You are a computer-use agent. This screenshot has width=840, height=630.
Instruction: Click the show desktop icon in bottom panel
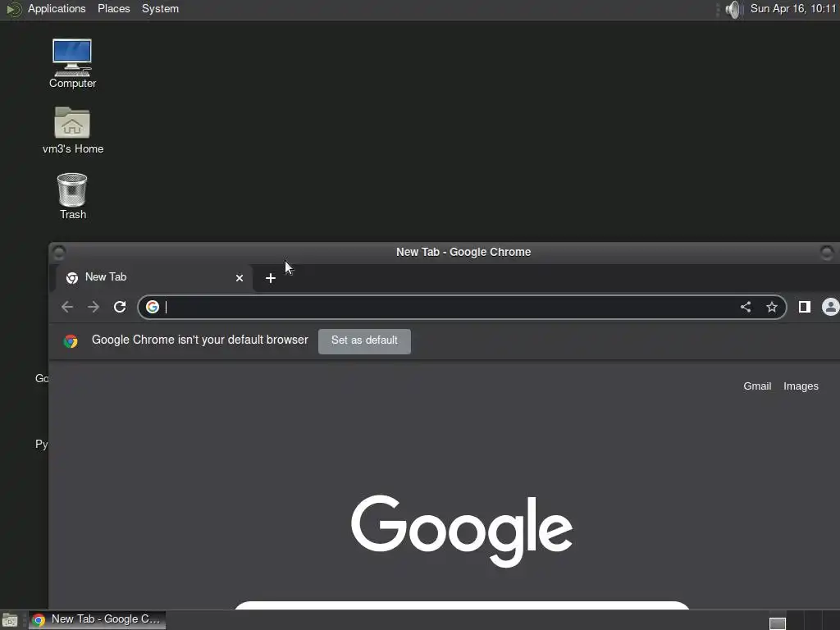[x=10, y=620]
